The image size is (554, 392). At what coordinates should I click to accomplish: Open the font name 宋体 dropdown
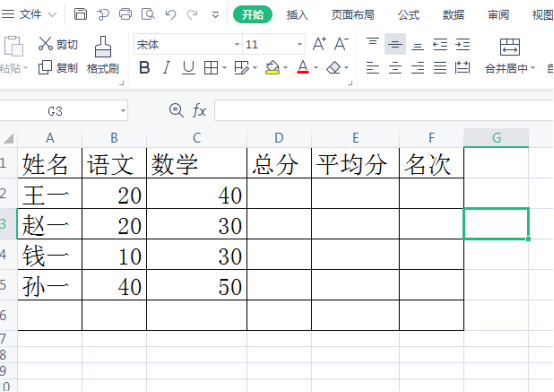(237, 45)
